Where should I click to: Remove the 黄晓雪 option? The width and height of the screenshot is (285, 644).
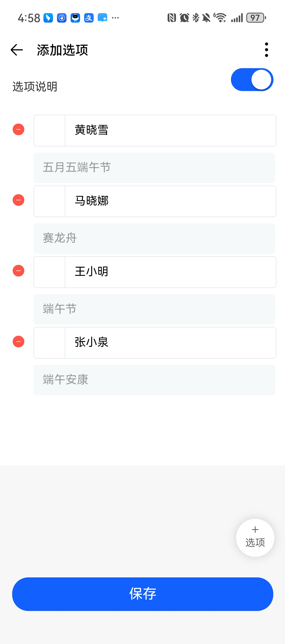coord(19,130)
